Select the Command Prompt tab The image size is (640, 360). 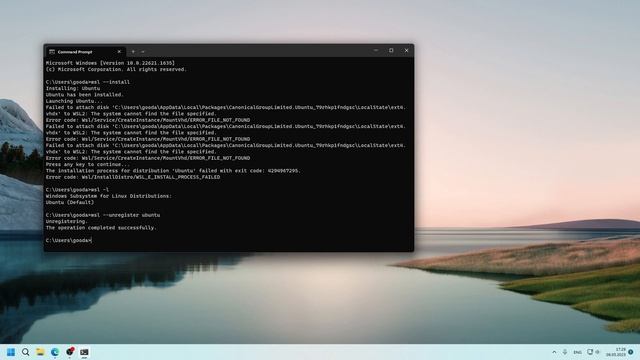(85, 52)
